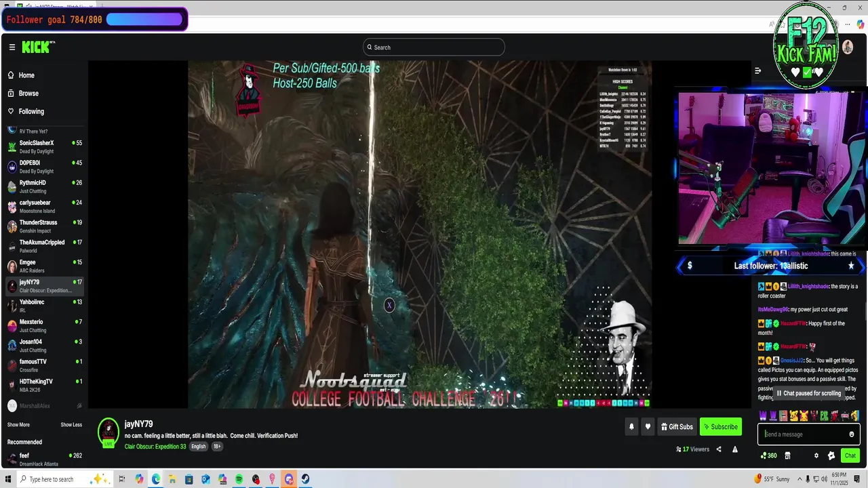Click the volume icon in system tray

823,479
